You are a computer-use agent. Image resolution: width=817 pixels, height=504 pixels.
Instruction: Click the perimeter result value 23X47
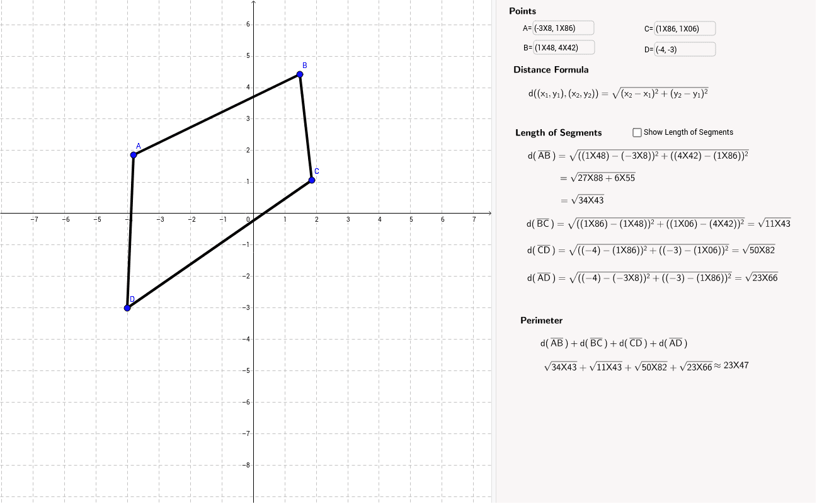[x=736, y=365]
